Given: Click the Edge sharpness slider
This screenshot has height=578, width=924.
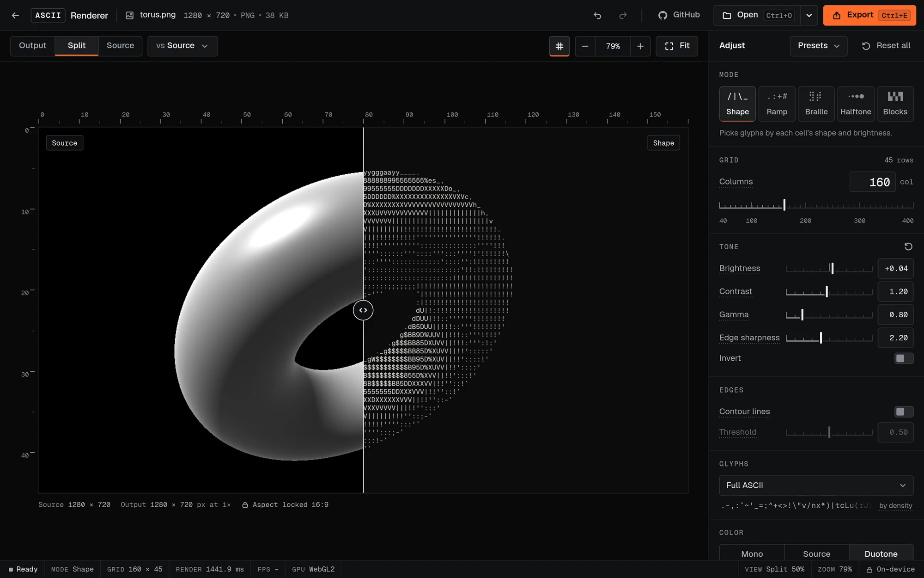Looking at the screenshot, I should point(829,338).
